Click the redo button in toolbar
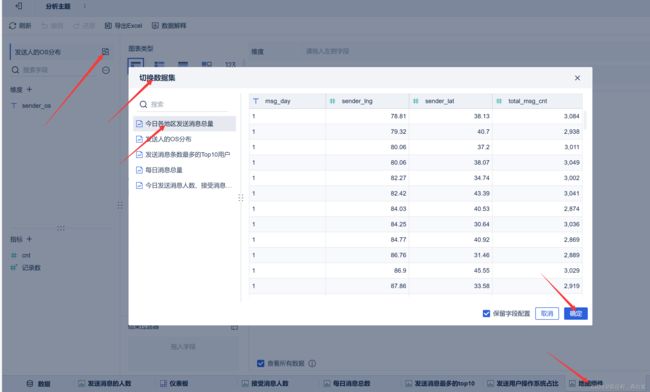The image size is (650, 392). [84, 26]
